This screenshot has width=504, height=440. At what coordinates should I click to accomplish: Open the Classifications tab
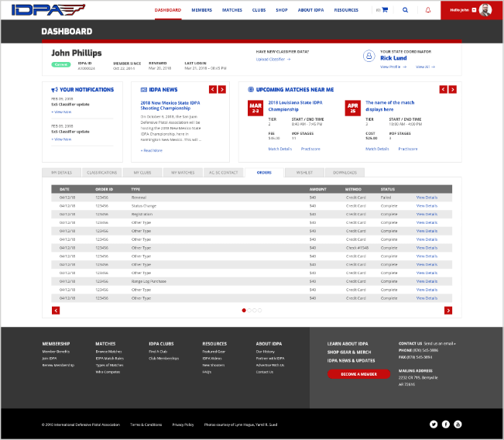click(102, 172)
